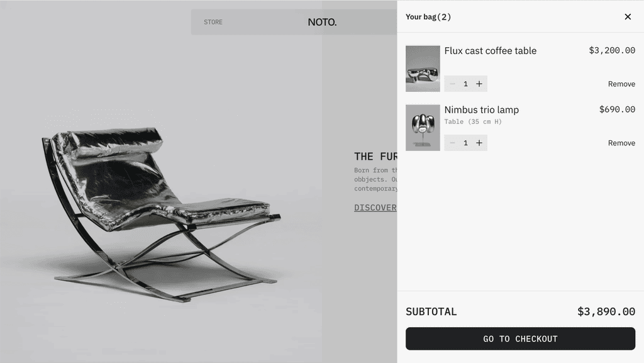Open the Store menu item

click(x=213, y=22)
